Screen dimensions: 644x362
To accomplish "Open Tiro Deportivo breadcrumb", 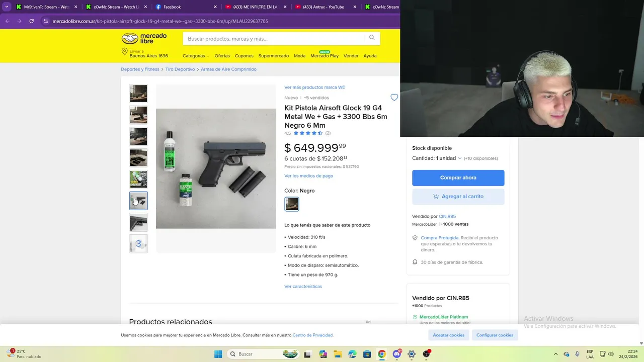I will click(x=180, y=69).
